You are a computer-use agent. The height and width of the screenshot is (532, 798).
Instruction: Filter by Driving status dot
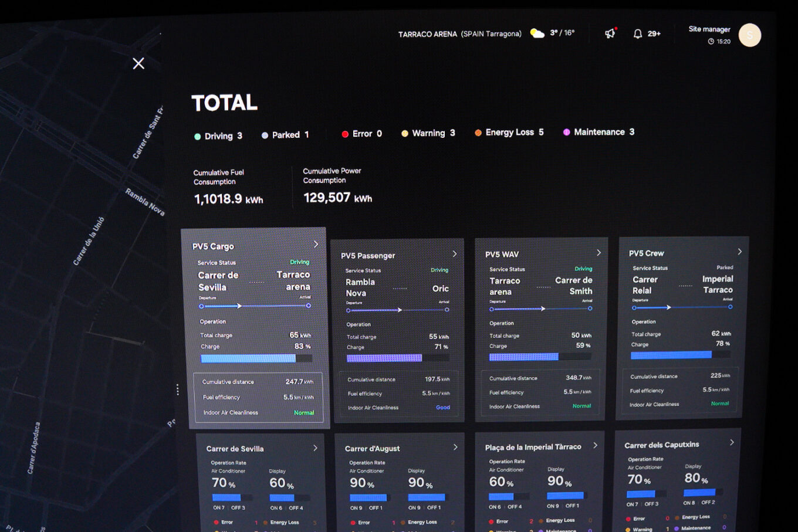pyautogui.click(x=198, y=137)
